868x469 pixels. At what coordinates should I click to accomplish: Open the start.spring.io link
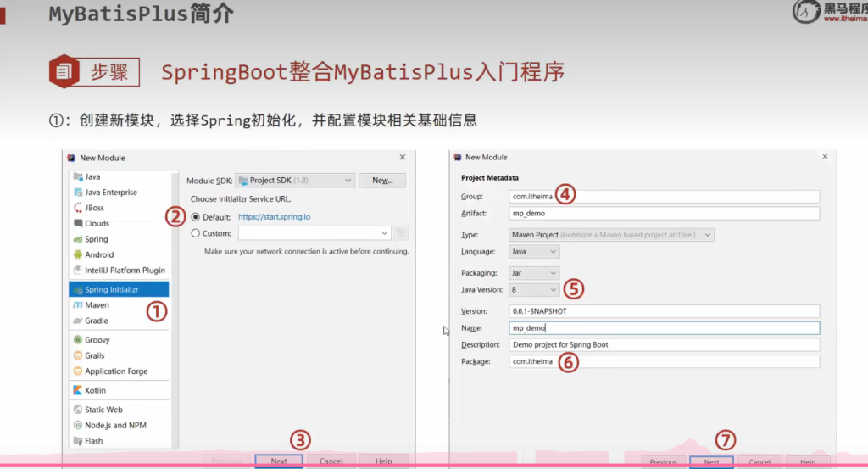click(x=274, y=217)
